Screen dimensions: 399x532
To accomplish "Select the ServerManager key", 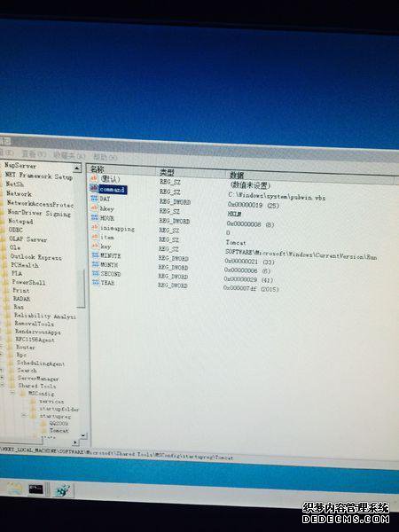I will (38, 379).
